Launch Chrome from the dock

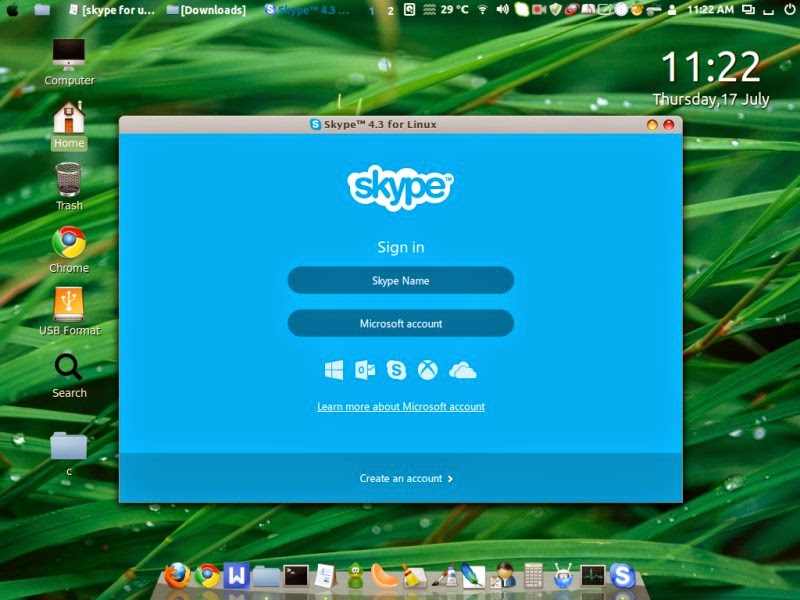pyautogui.click(x=207, y=576)
